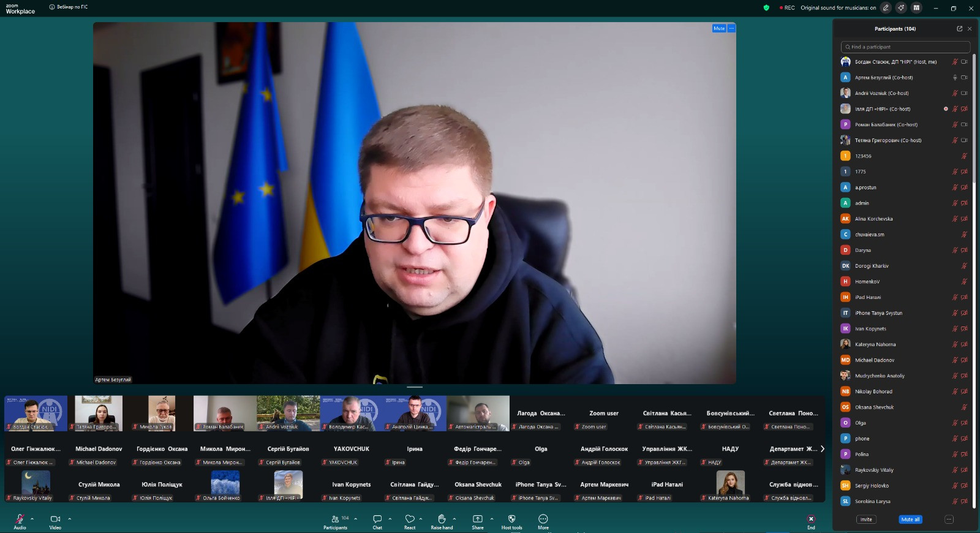Show next page of gallery thumbnails
980x533 pixels.
[822, 449]
